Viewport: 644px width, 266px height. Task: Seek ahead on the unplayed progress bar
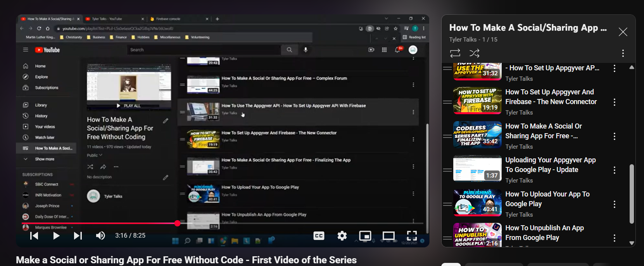click(302, 223)
